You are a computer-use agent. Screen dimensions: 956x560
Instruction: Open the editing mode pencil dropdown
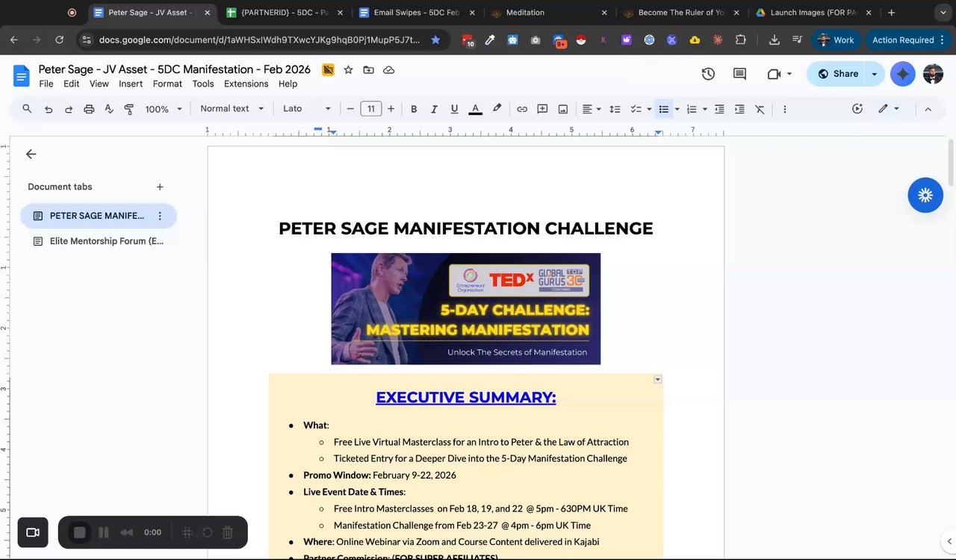889,109
